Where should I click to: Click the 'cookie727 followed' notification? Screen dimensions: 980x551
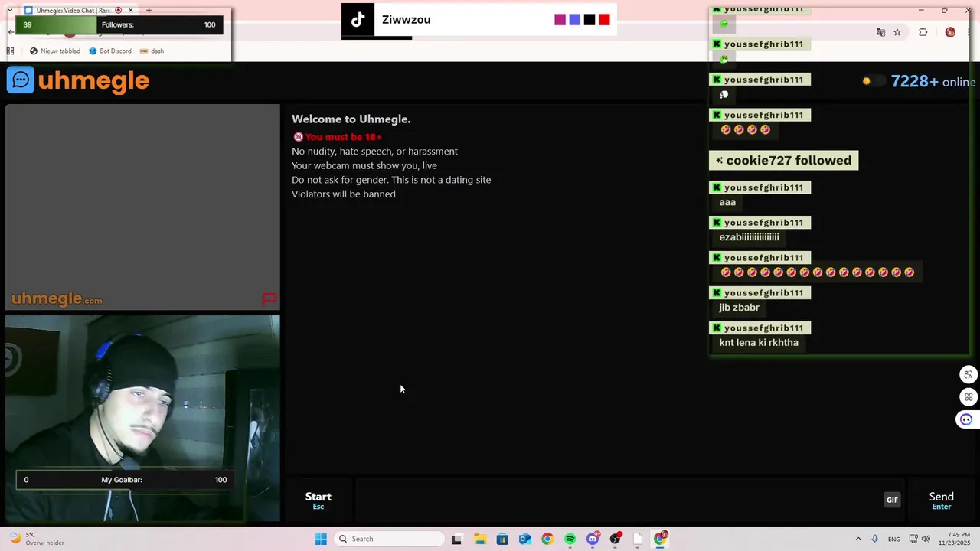[784, 160]
